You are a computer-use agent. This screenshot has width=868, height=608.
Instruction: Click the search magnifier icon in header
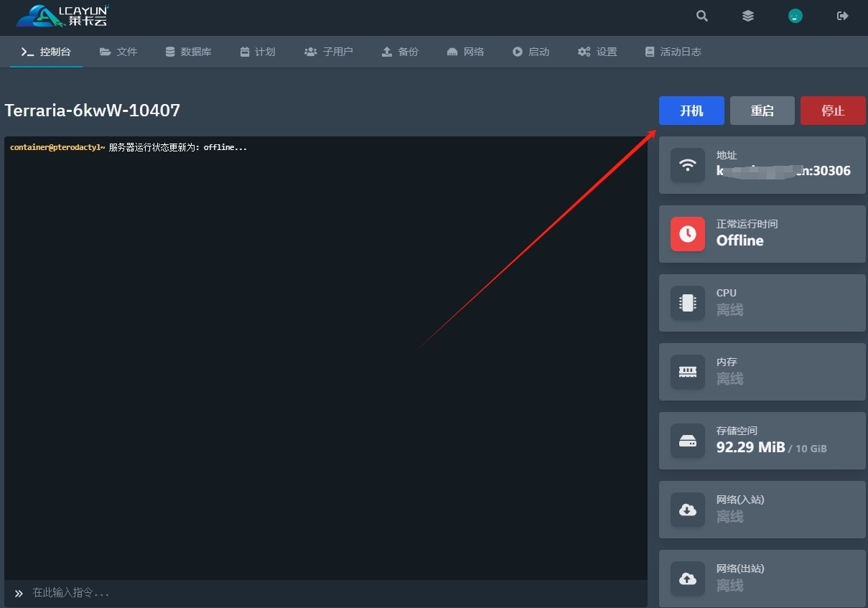(x=702, y=16)
